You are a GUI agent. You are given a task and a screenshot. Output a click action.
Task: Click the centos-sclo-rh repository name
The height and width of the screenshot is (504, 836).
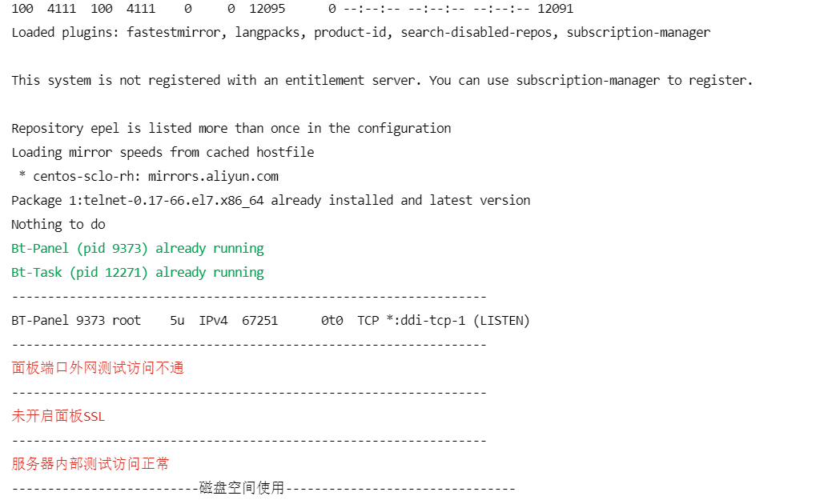tap(82, 176)
